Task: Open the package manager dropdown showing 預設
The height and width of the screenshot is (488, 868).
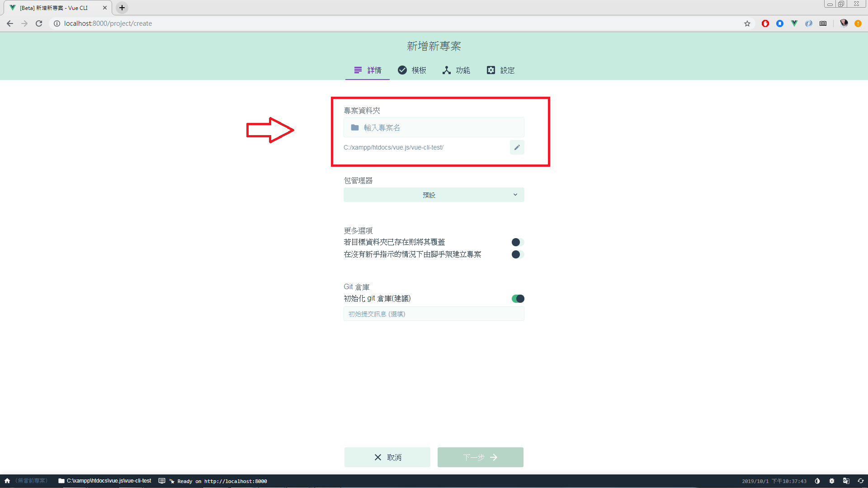Action: (434, 195)
